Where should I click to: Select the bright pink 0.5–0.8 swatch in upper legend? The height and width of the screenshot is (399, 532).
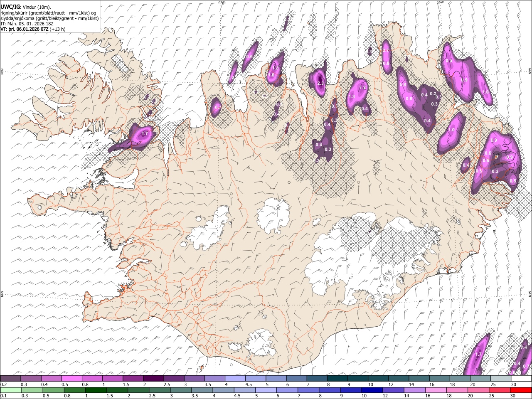(x=71, y=378)
